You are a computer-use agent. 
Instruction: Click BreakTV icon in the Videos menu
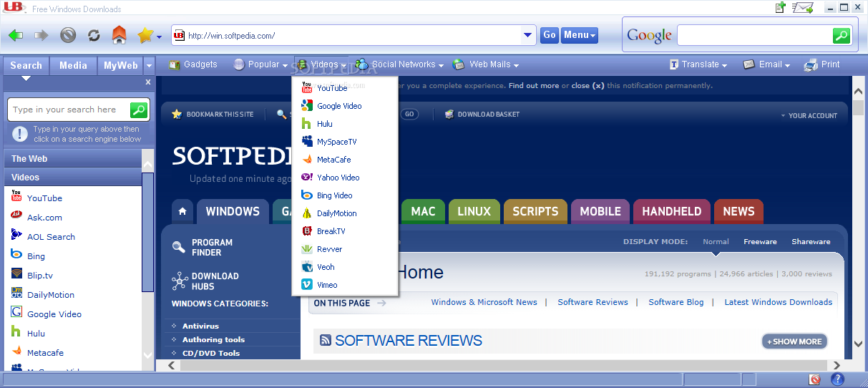[307, 231]
